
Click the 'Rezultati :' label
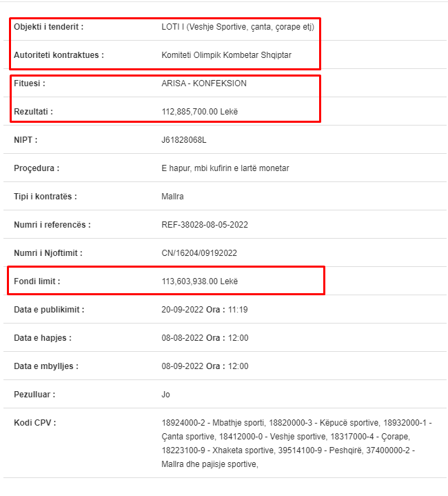(33, 112)
